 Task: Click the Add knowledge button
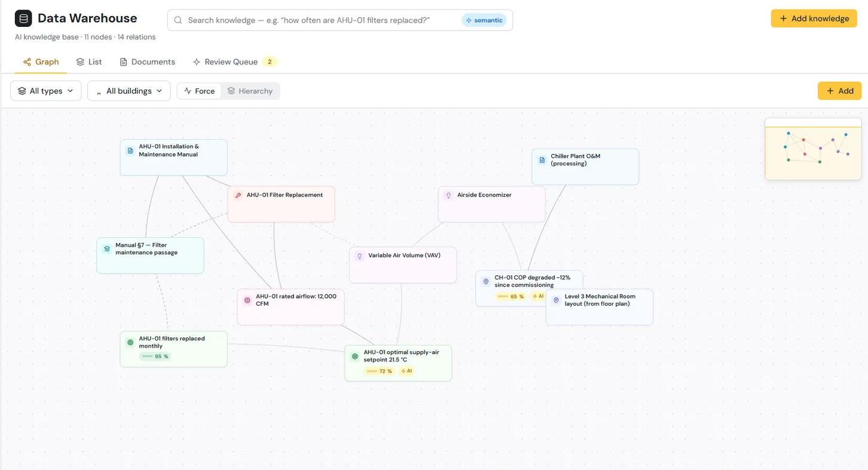(814, 19)
